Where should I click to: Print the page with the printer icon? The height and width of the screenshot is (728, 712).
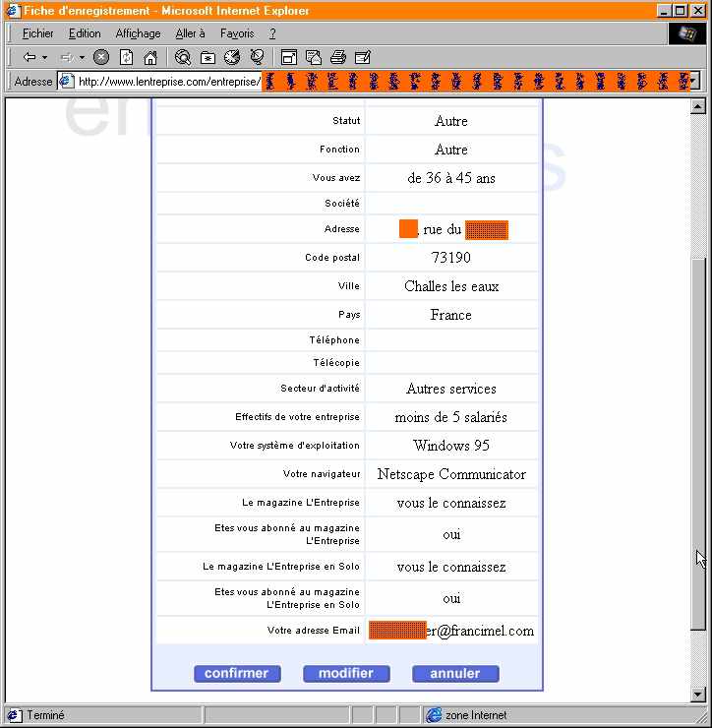[x=338, y=58]
